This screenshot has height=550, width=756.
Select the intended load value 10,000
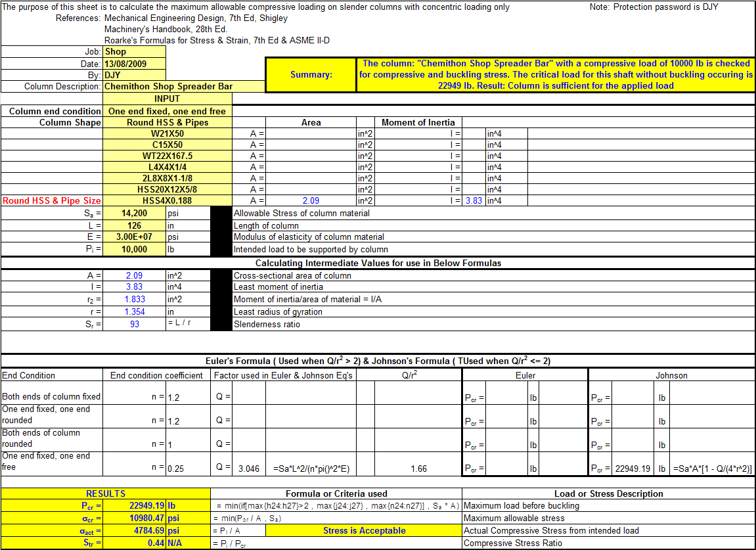pyautogui.click(x=134, y=249)
